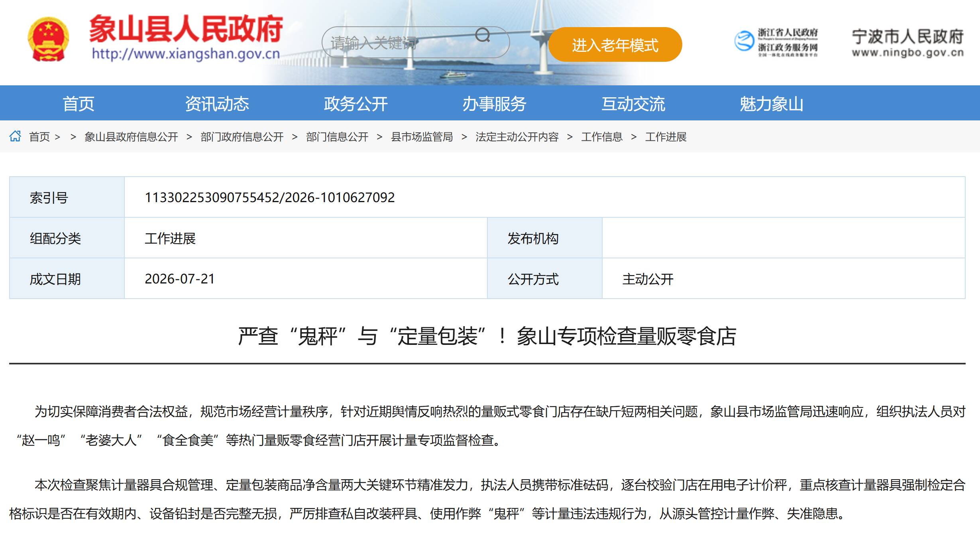Go to the 办事服务 menu item
The width and height of the screenshot is (980, 549).
coord(494,104)
